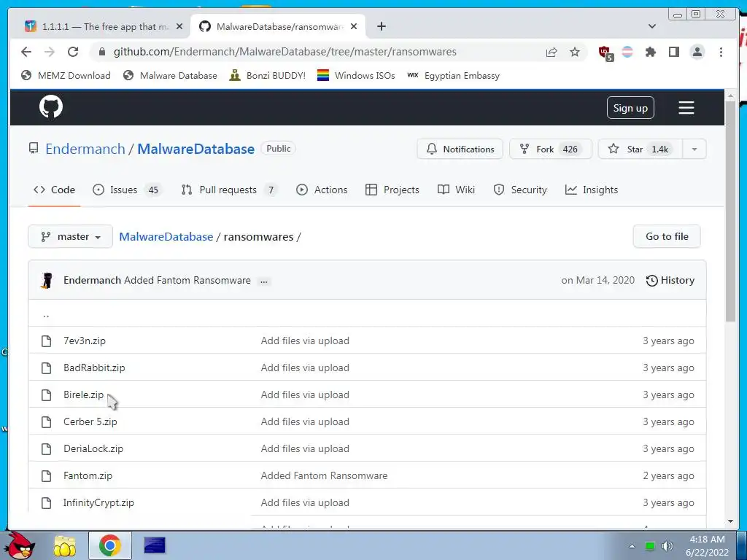Viewport: 747px width, 560px height.
Task: Switch to the 1.1.1.1 tab
Action: (98, 27)
